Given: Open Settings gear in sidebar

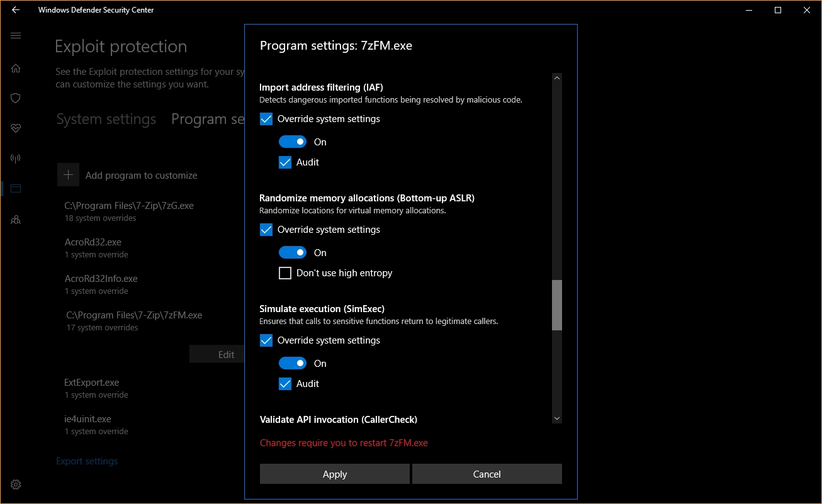Looking at the screenshot, I should coord(16,484).
